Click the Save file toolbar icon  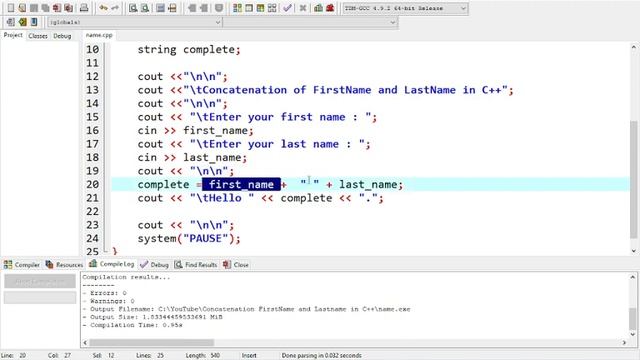click(34, 8)
